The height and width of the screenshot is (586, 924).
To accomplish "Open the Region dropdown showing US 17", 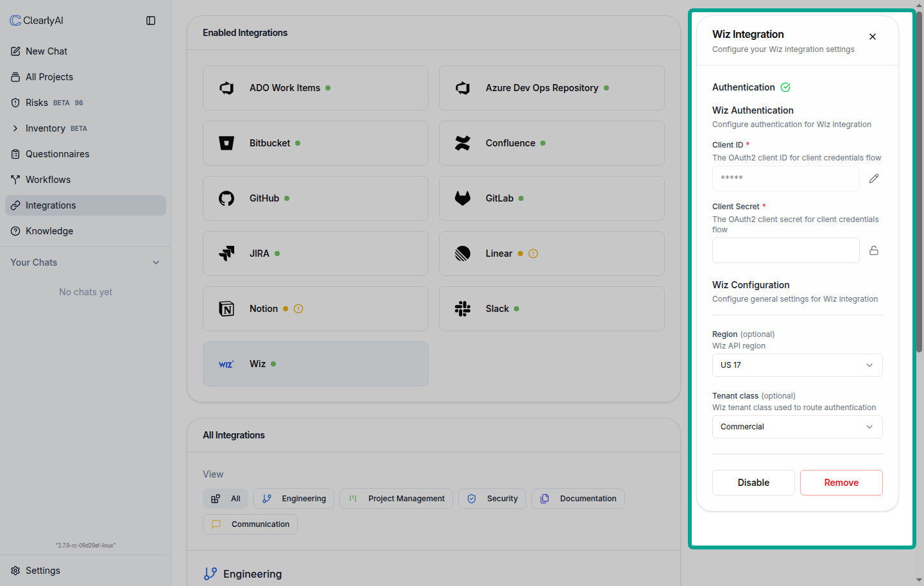I will pyautogui.click(x=798, y=365).
